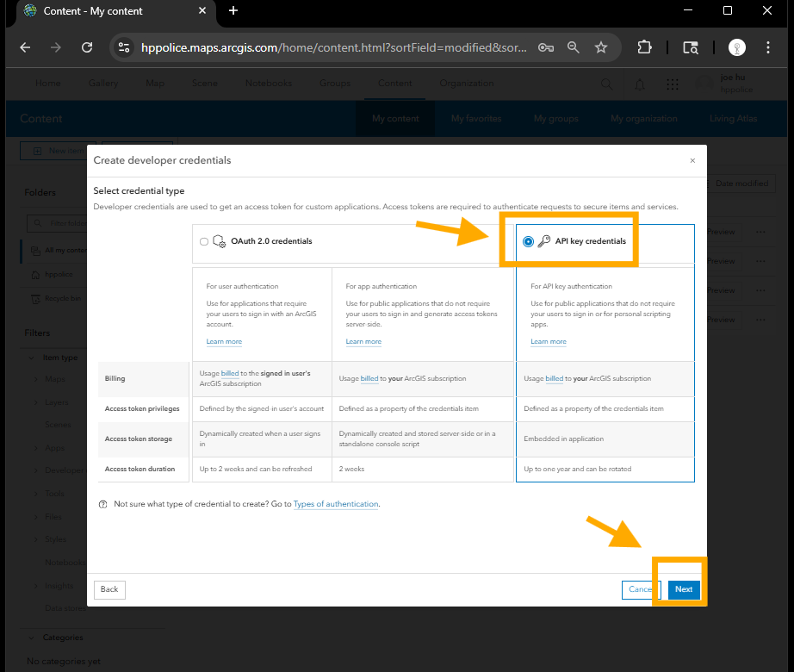The height and width of the screenshot is (672, 794).
Task: Go to the Home page tab
Action: click(x=48, y=83)
